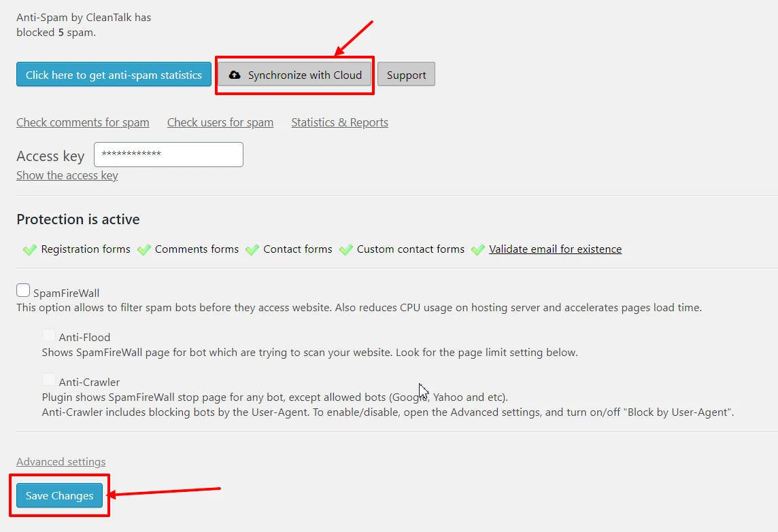Toggle the Anti-Crawler checkbox
The image size is (778, 532).
tap(49, 380)
